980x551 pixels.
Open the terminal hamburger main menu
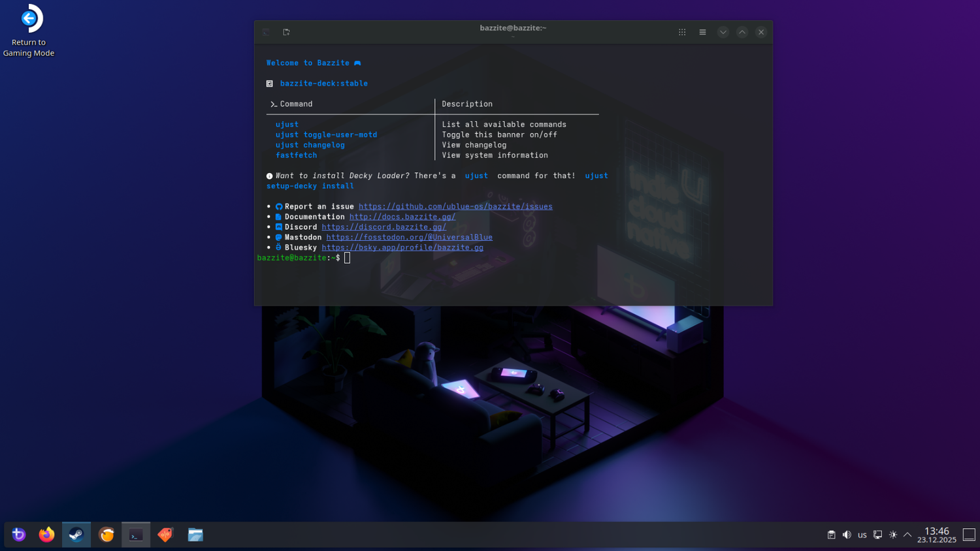(702, 32)
